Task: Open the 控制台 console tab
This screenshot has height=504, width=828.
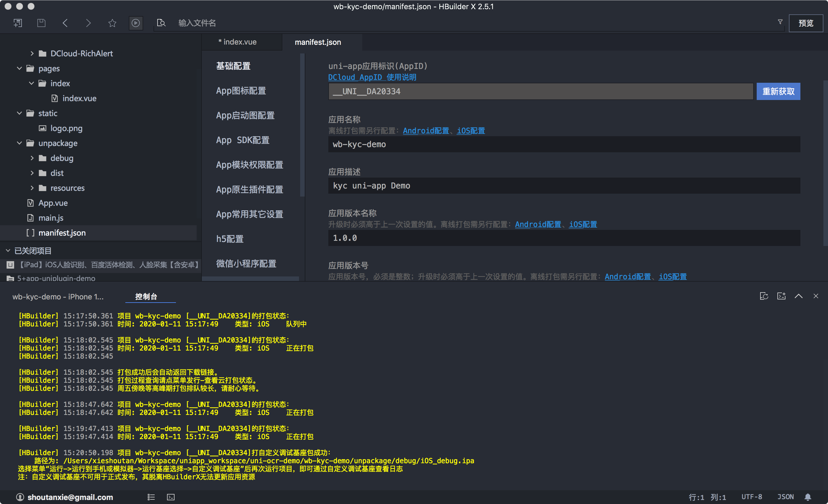Action: click(146, 297)
